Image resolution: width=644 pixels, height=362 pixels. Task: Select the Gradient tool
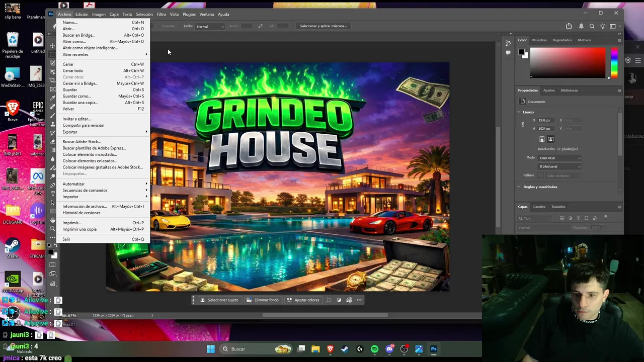[x=53, y=150]
